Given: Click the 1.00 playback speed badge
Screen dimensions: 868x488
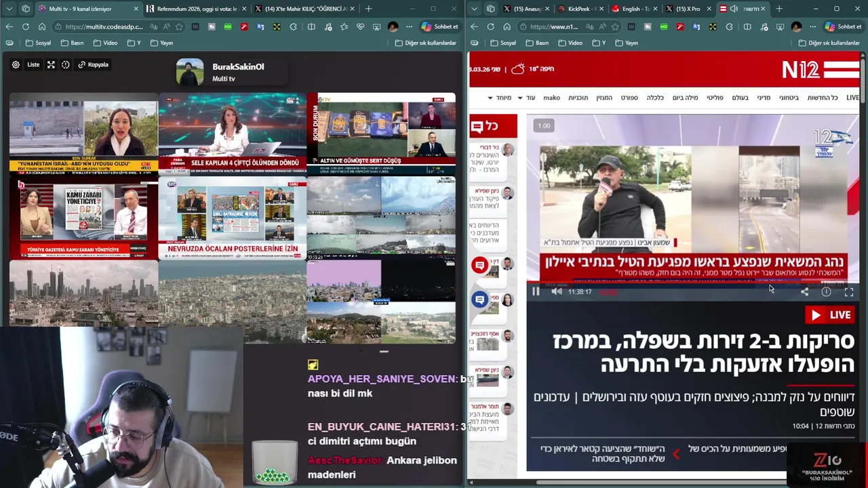Looking at the screenshot, I should click(544, 125).
